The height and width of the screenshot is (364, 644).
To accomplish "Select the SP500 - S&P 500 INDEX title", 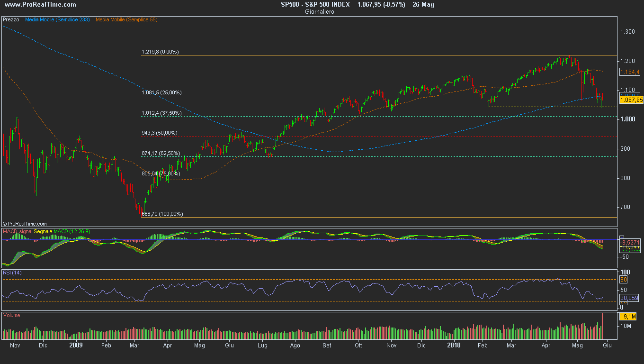I will coord(315,5).
